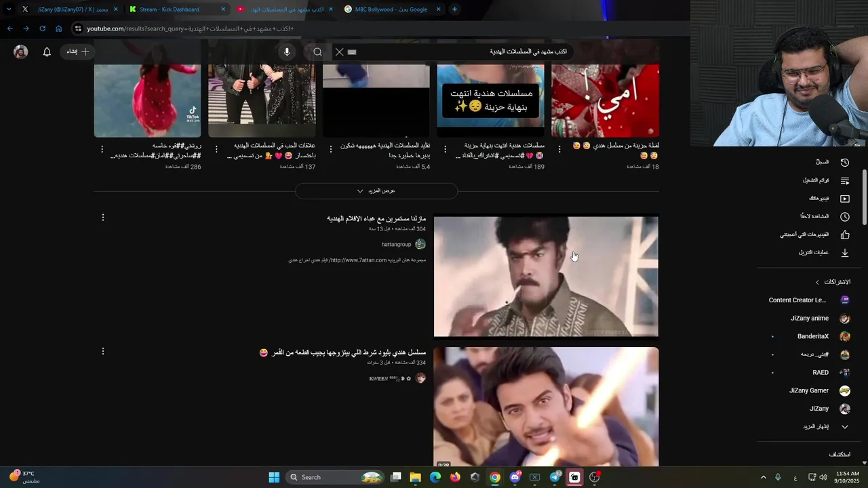Open more options for the 189K views short

(x=446, y=149)
